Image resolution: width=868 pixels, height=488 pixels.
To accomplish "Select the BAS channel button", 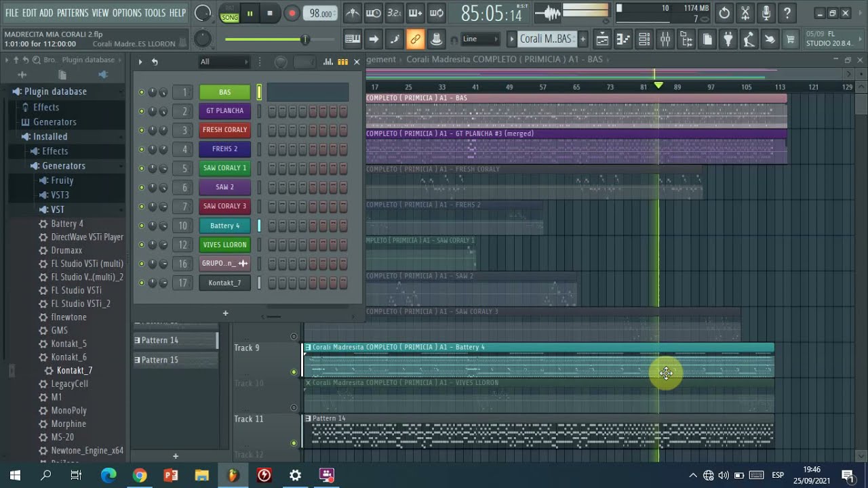I will tap(224, 92).
